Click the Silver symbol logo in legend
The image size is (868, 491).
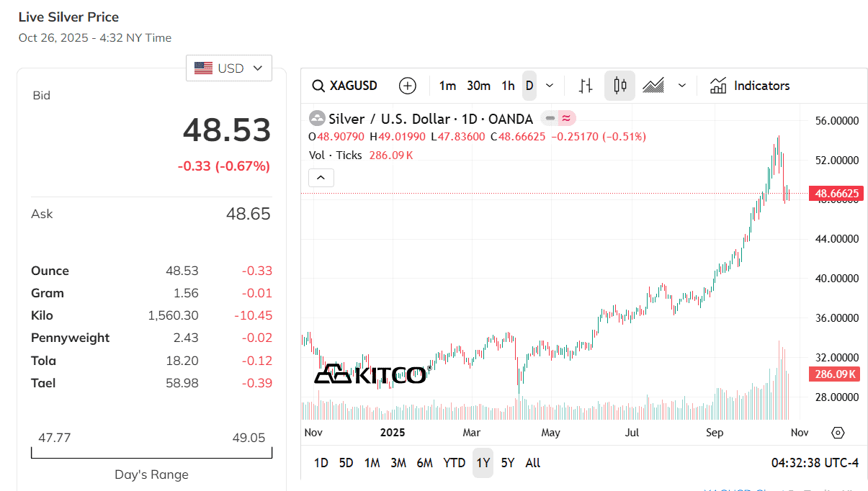pyautogui.click(x=317, y=119)
